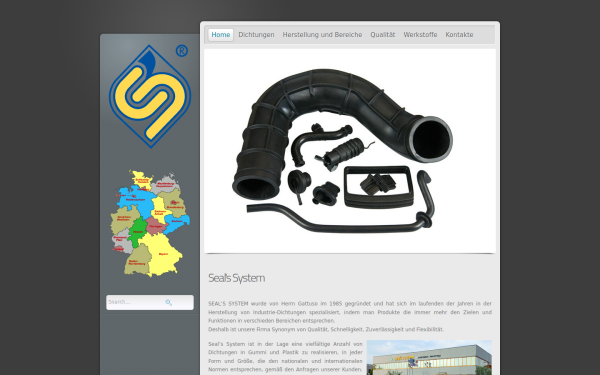Image resolution: width=600 pixels, height=375 pixels.
Task: Click the magnifying glass search icon
Action: point(168,302)
